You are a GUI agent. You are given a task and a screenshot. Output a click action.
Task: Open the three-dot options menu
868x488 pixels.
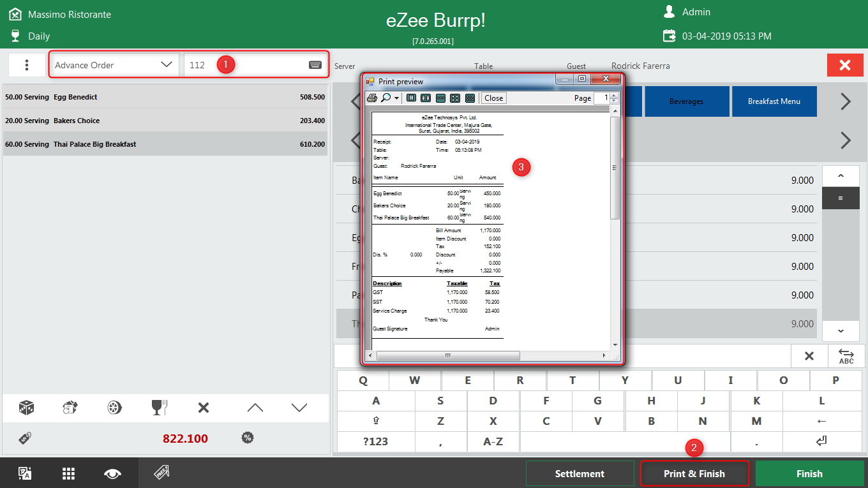27,65
